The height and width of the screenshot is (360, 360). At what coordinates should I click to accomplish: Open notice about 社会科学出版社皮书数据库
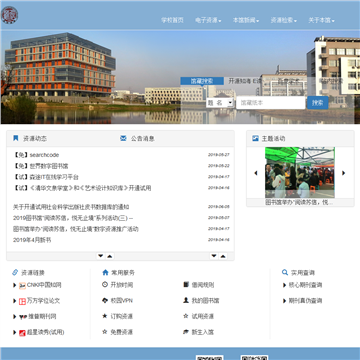point(71,207)
